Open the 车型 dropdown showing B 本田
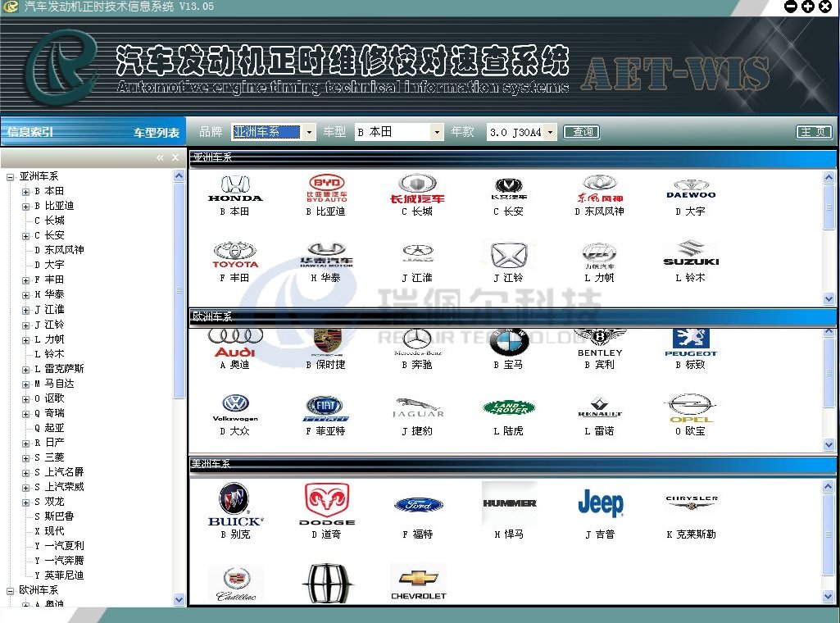Viewport: 840px width, 623px height. coord(437,132)
